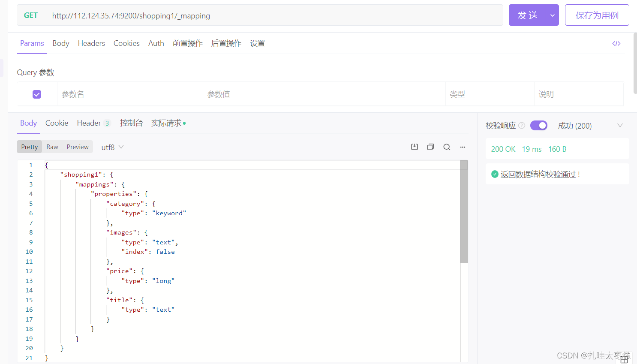Click the code snippet icon
This screenshot has height=364, width=637.
(616, 43)
